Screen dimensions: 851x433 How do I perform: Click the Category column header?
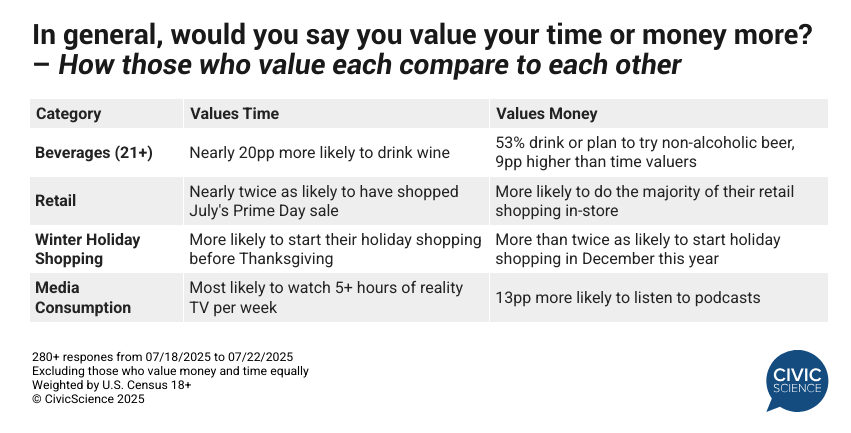pos(68,114)
